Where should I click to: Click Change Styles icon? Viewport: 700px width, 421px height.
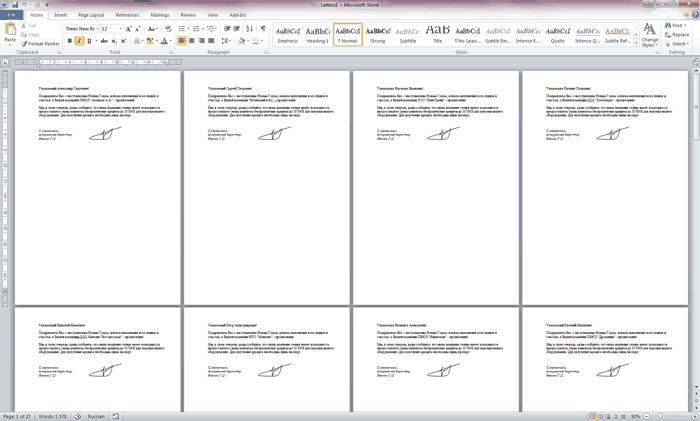tap(650, 34)
